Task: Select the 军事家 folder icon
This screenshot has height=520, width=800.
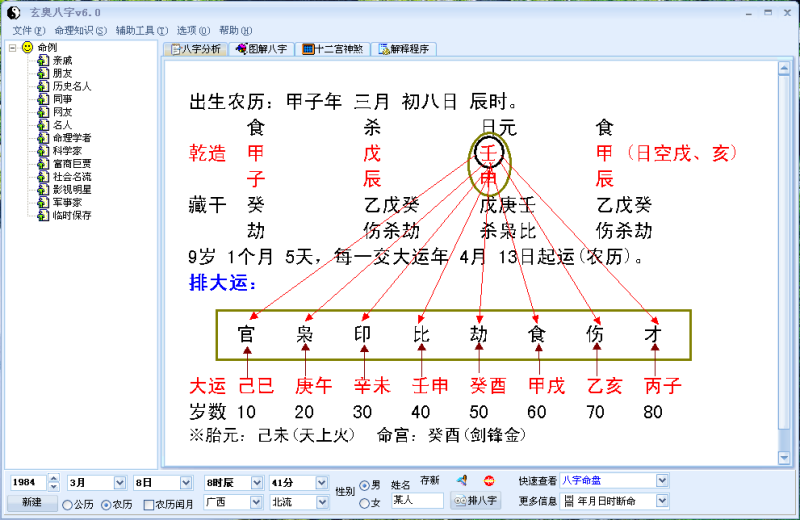Action: click(x=44, y=203)
